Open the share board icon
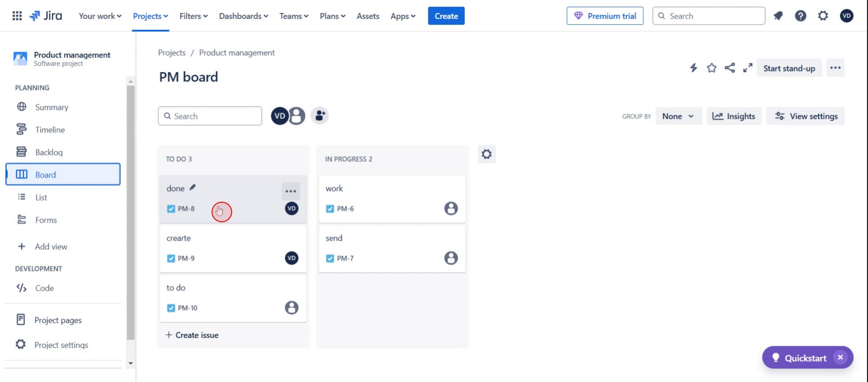 [x=730, y=68]
